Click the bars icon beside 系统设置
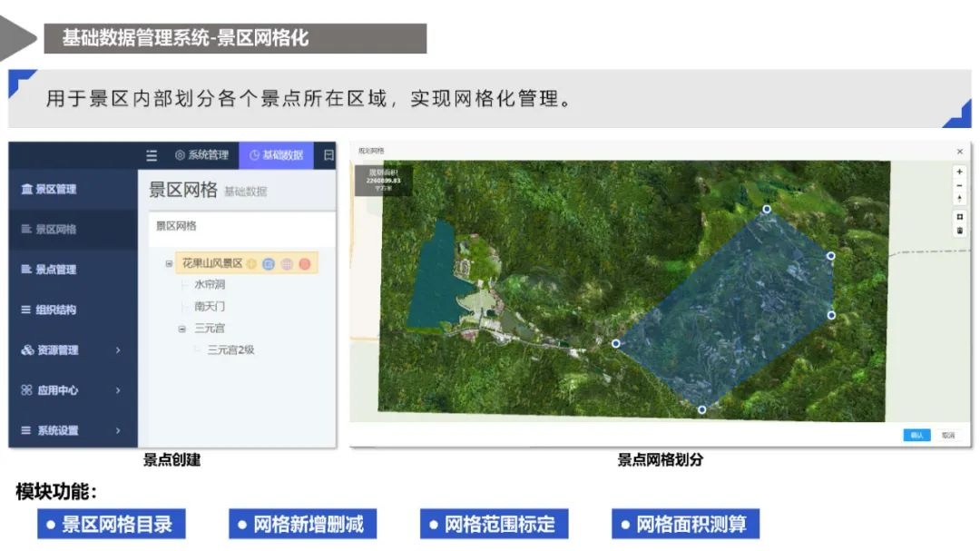The width and height of the screenshot is (980, 551). 26,429
